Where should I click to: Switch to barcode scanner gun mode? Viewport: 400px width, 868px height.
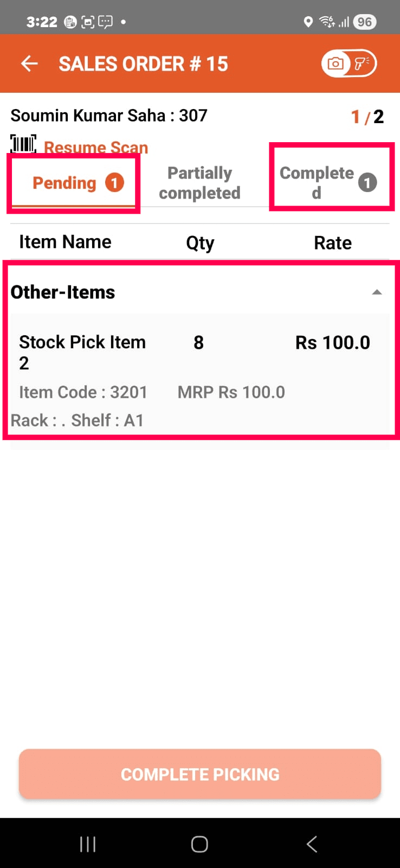[362, 64]
